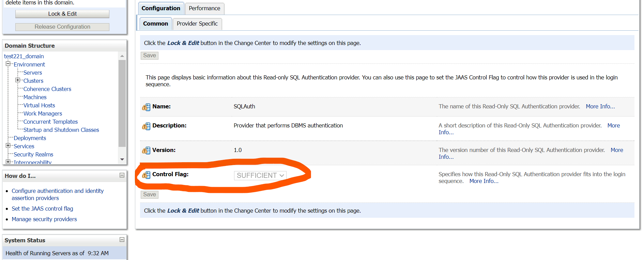Click the top Save button
This screenshot has height=260, width=644.
pos(150,56)
